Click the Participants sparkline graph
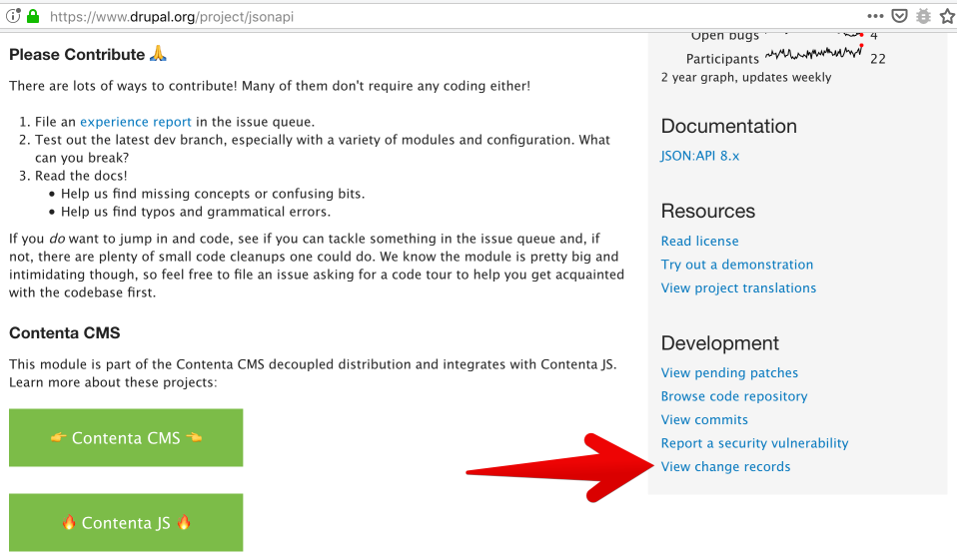957x560 pixels. coord(814,53)
